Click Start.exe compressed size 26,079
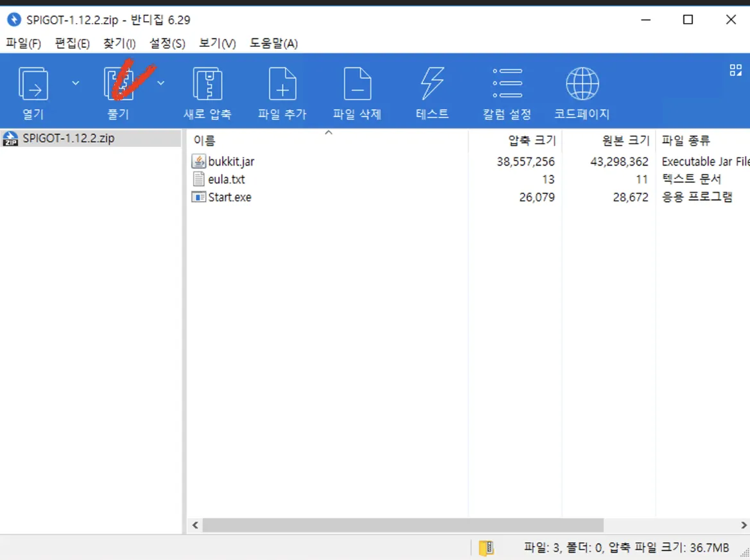The width and height of the screenshot is (750, 560). click(537, 197)
